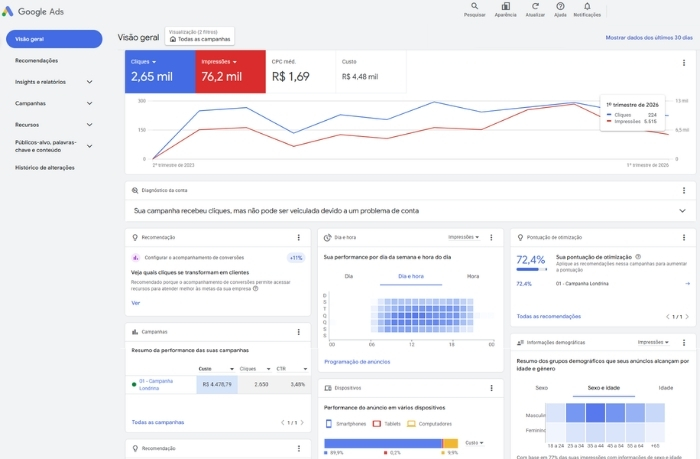
Task: Click the Custo R$ 4,48 mil tile
Action: click(371, 71)
